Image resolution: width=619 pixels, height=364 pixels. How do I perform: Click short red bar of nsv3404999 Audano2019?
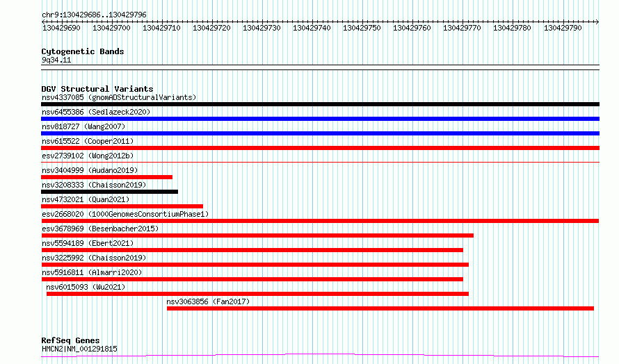click(x=106, y=177)
